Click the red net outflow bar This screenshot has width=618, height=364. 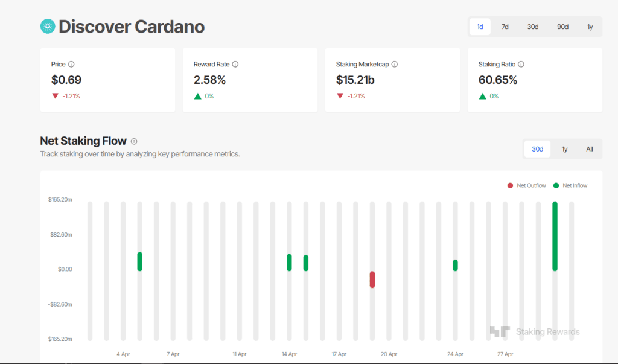[372, 279]
